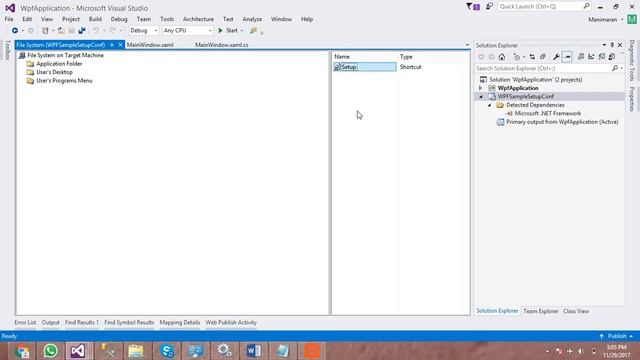This screenshot has height=360, width=640.
Task: Click the Quick Launch search field
Action: (x=544, y=7)
